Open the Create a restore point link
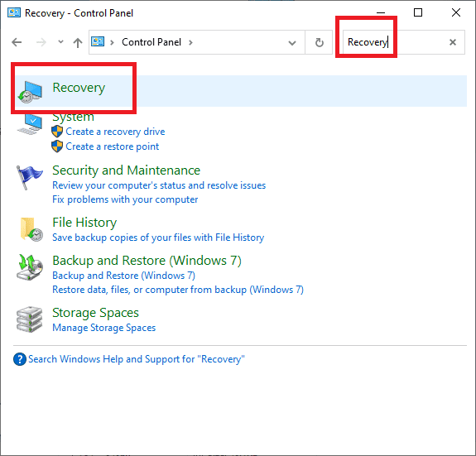This screenshot has width=476, height=456. (113, 146)
